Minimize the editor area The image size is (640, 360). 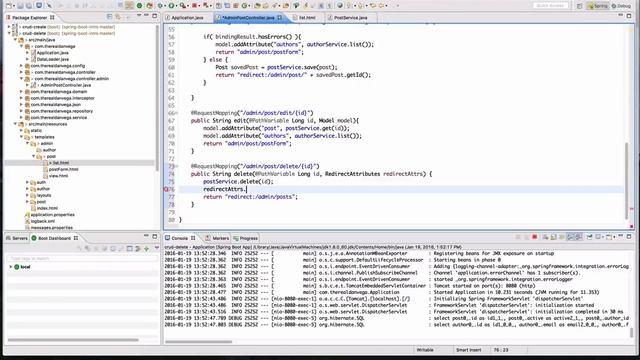click(620, 16)
